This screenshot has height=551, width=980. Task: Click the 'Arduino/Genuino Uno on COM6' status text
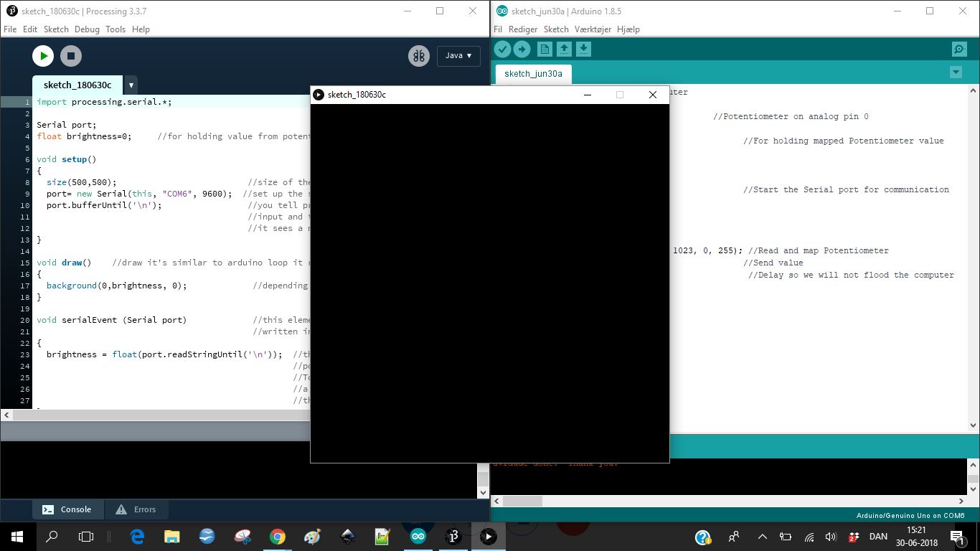[x=910, y=515]
